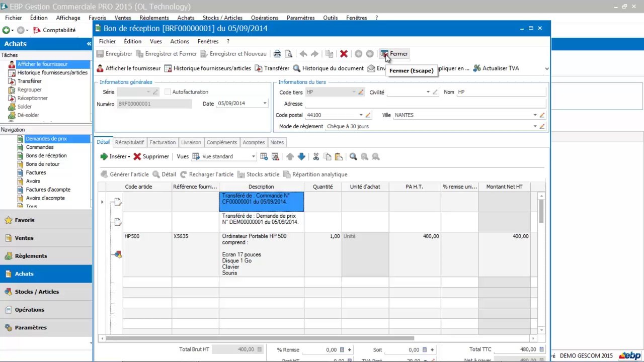Toggle the Autofacturation checkbox

point(168,92)
